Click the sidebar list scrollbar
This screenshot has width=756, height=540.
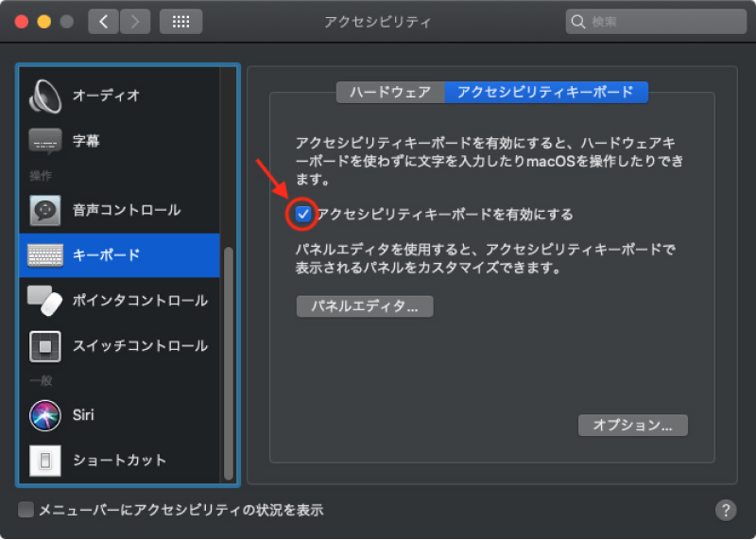click(x=228, y=359)
